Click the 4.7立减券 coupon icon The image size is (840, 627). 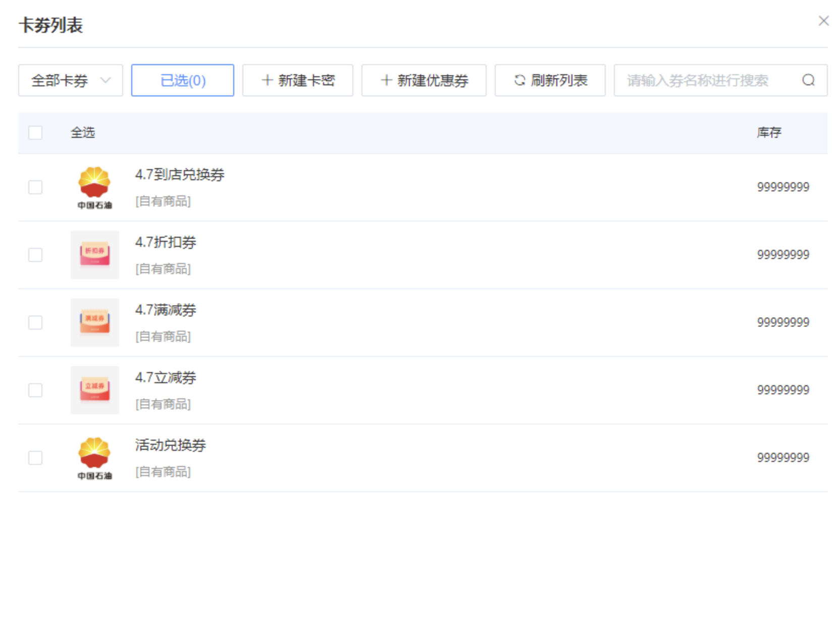(94, 390)
